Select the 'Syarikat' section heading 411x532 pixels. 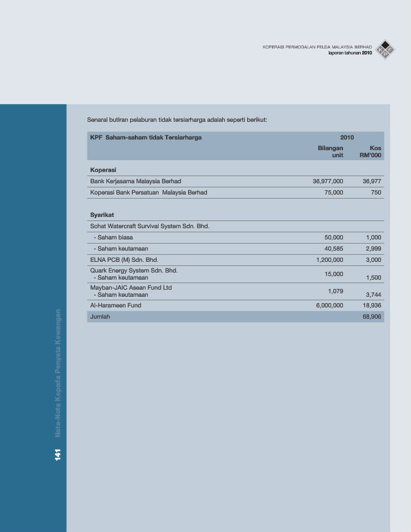coord(102,215)
